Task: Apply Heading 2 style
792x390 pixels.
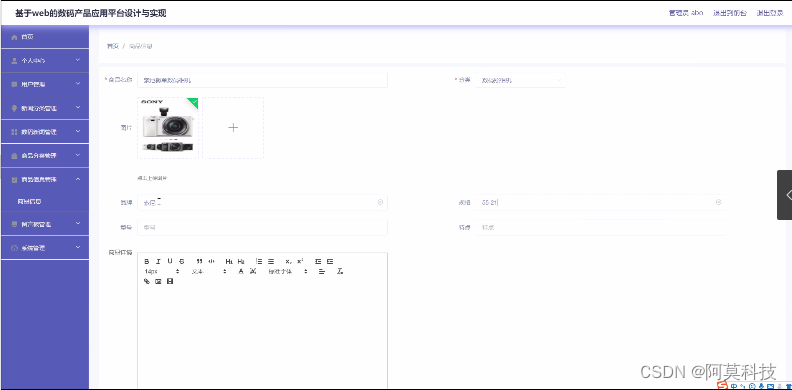Action: [x=241, y=261]
